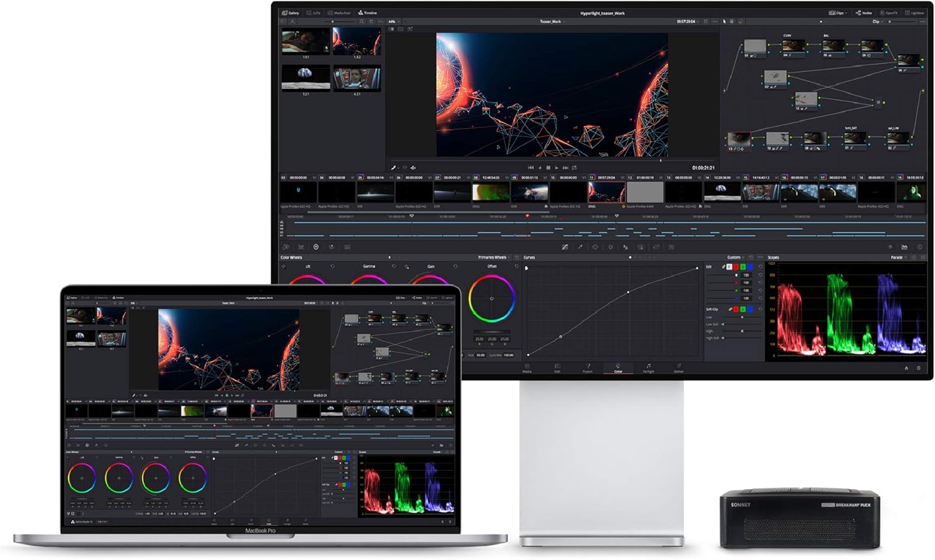
Task: Open the 3D palette on the monitor
Action: (x=671, y=247)
